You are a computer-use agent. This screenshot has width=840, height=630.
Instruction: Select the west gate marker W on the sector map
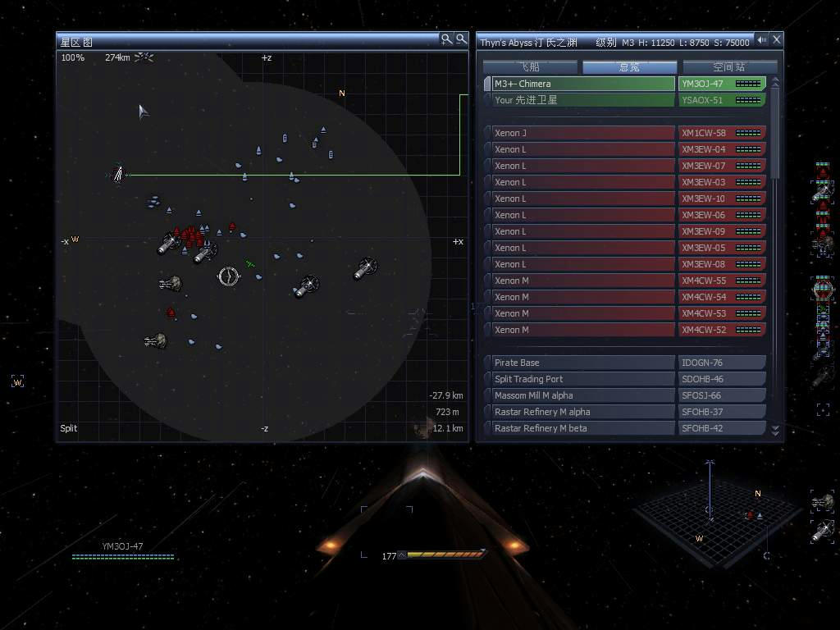pos(75,239)
